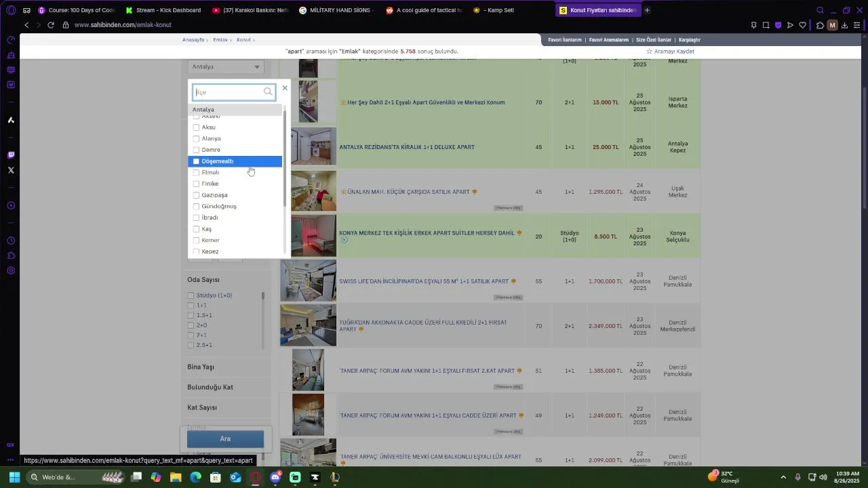Open Favori Aramalarım link
The width and height of the screenshot is (868, 488).
click(609, 40)
